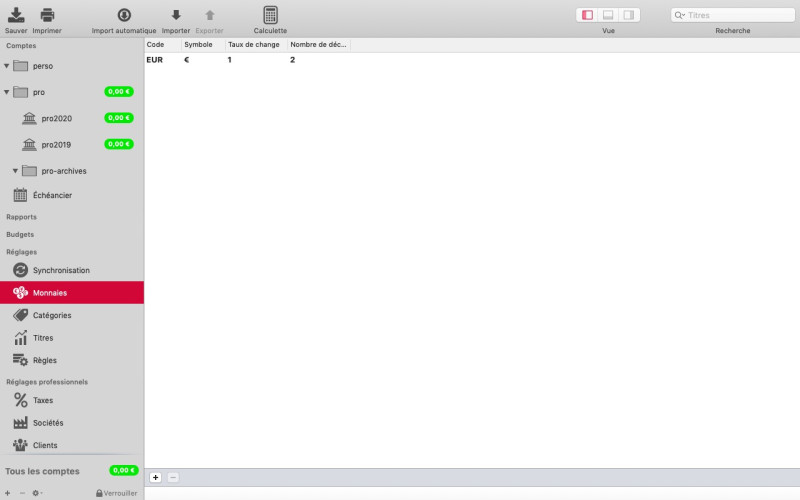Toggle the right pane view button
800x500 pixels.
click(629, 15)
